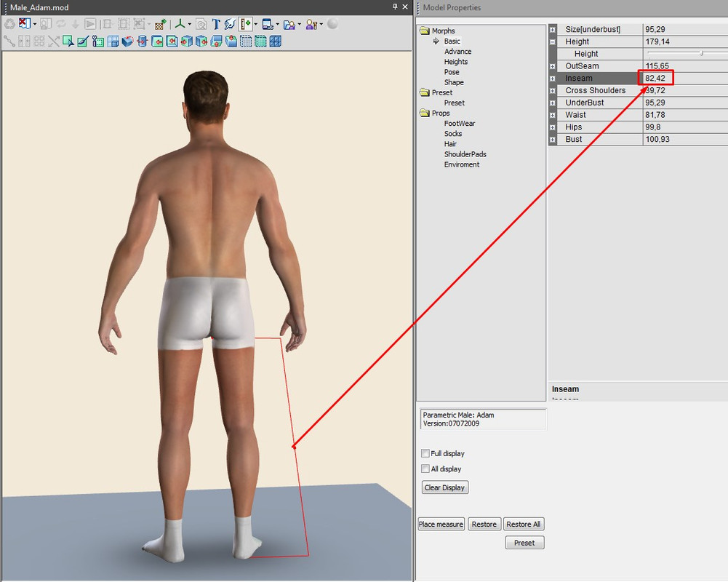Click the ruler add-measure icon
This screenshot has height=582, width=728.
[246, 24]
